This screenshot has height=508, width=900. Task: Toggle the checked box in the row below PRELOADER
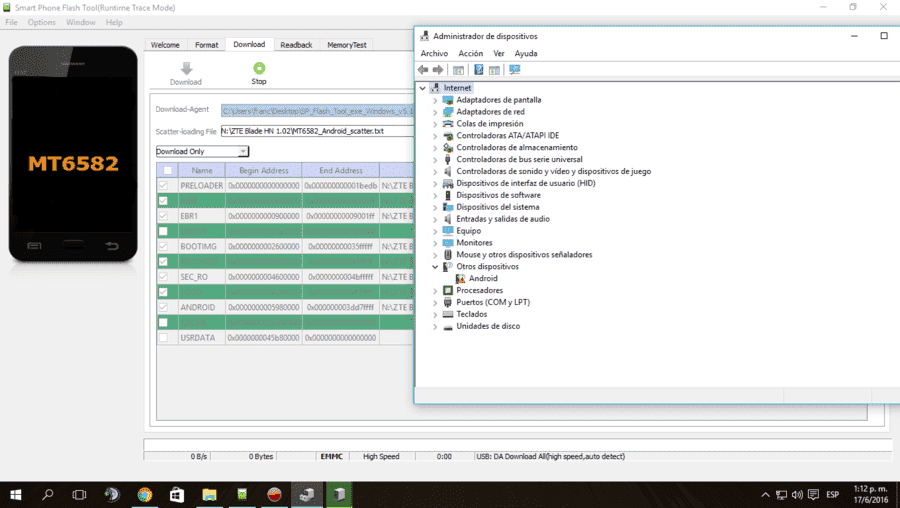[x=164, y=201]
